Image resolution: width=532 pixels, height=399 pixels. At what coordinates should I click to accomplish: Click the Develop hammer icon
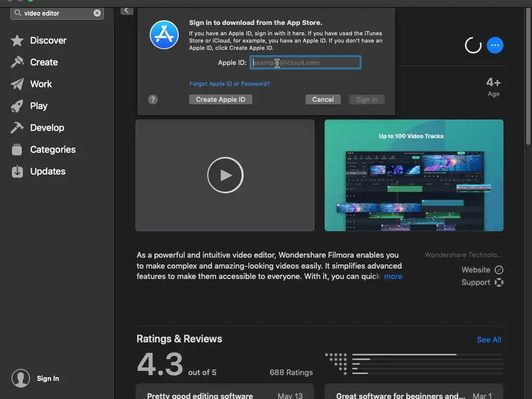17,128
